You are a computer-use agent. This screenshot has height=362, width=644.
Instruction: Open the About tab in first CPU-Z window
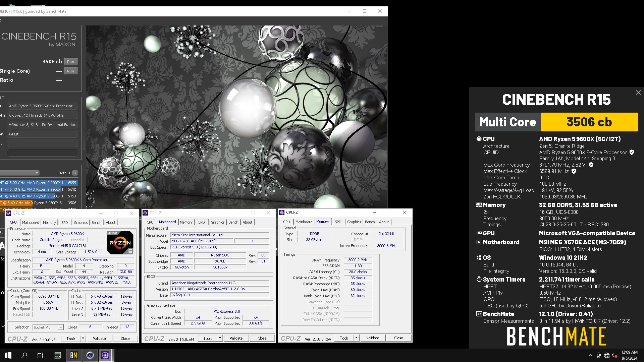coord(111,223)
